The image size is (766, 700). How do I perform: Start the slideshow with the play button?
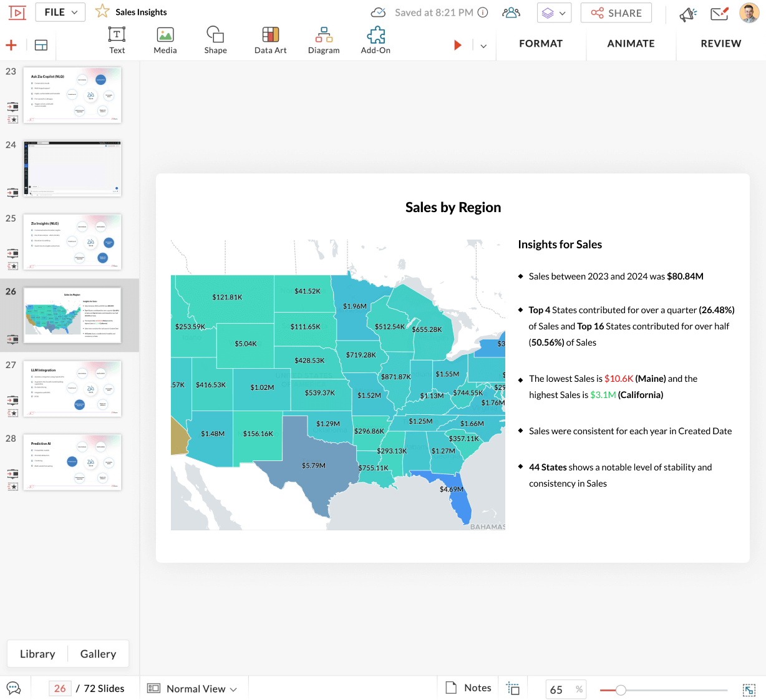point(458,45)
